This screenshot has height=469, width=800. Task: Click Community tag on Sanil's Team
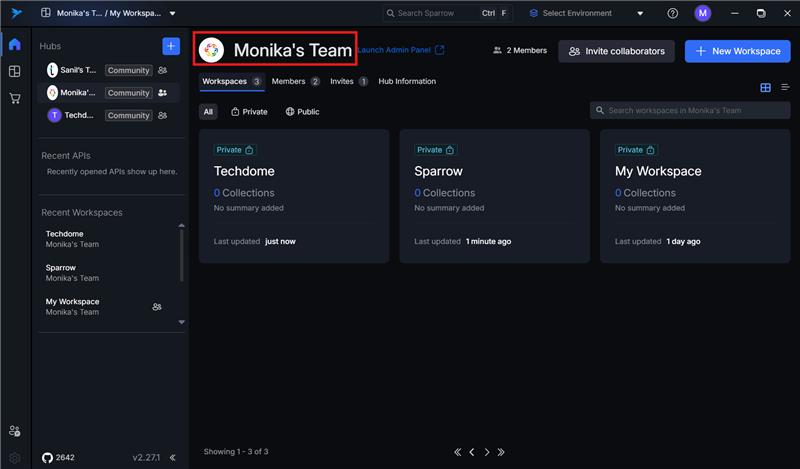click(x=129, y=70)
